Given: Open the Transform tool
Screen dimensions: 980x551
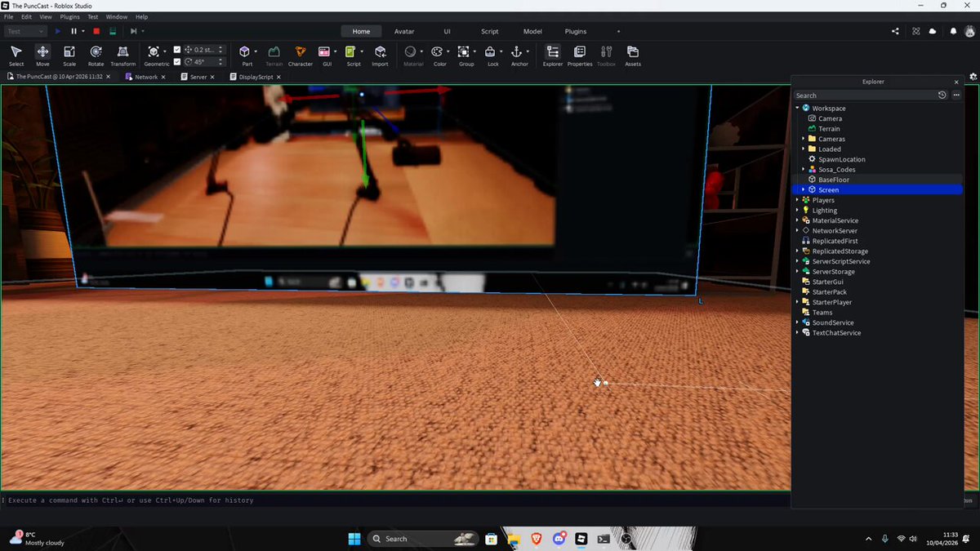Looking at the screenshot, I should pyautogui.click(x=123, y=56).
